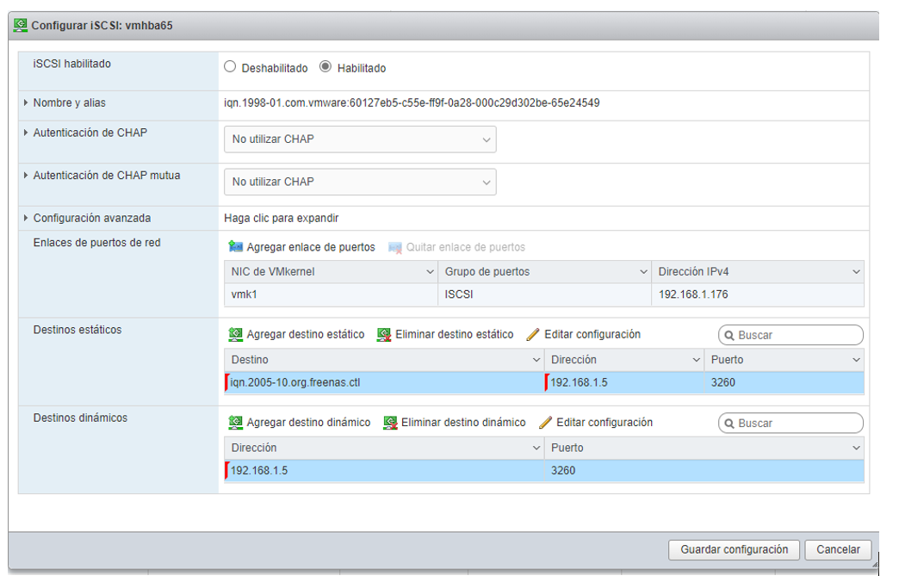The width and height of the screenshot is (899, 588).
Task: Click the Eliminar destino dinámico icon
Action: pos(390,423)
